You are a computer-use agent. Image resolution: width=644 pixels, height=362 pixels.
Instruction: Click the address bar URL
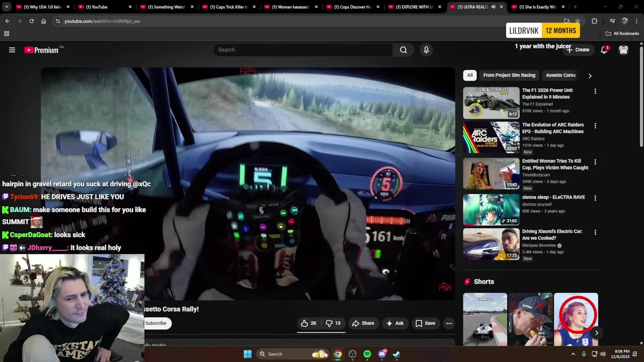point(102,21)
